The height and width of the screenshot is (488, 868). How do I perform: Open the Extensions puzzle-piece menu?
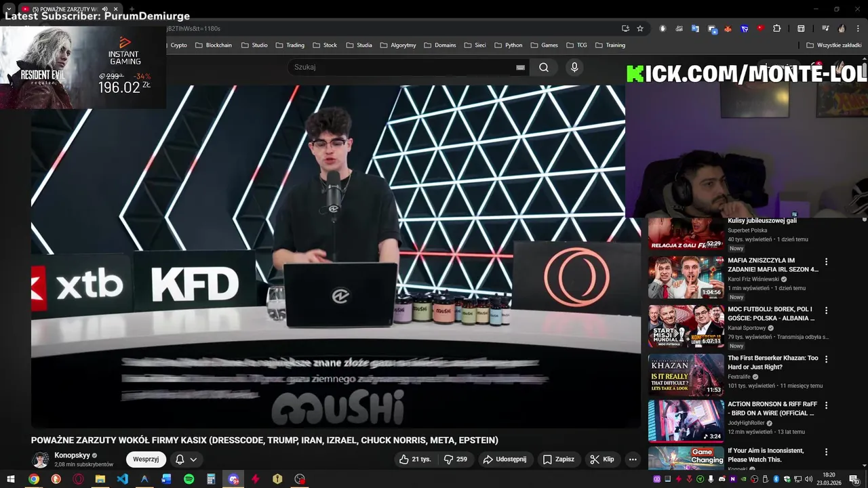[777, 28]
